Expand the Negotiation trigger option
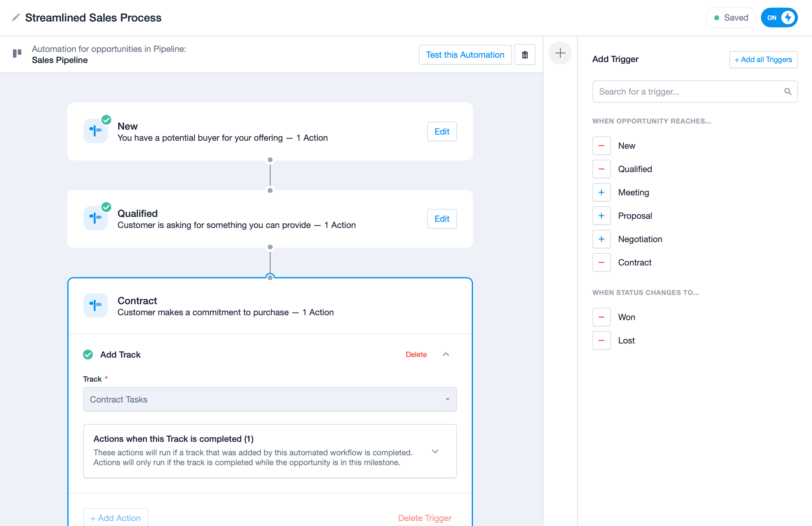This screenshot has width=812, height=526. tap(601, 239)
